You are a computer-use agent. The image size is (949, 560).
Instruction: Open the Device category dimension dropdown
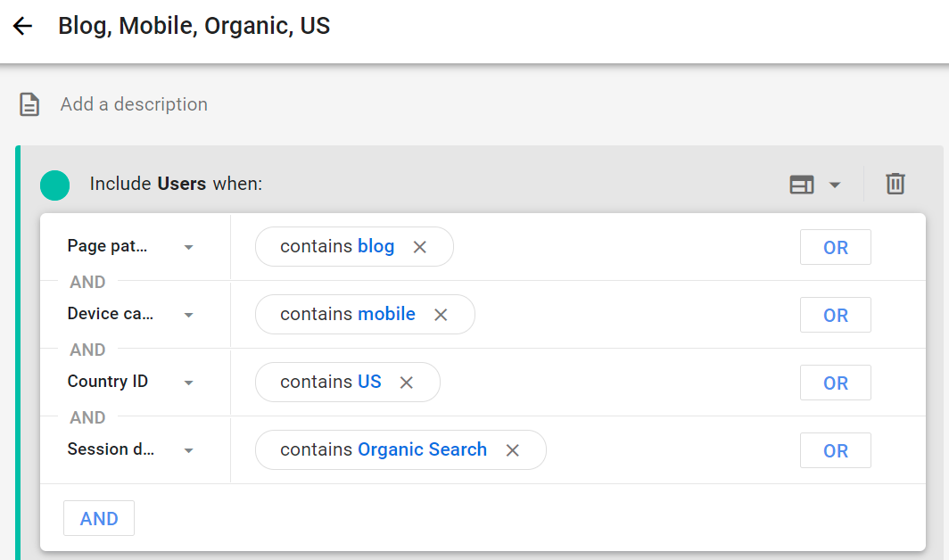[x=188, y=315]
